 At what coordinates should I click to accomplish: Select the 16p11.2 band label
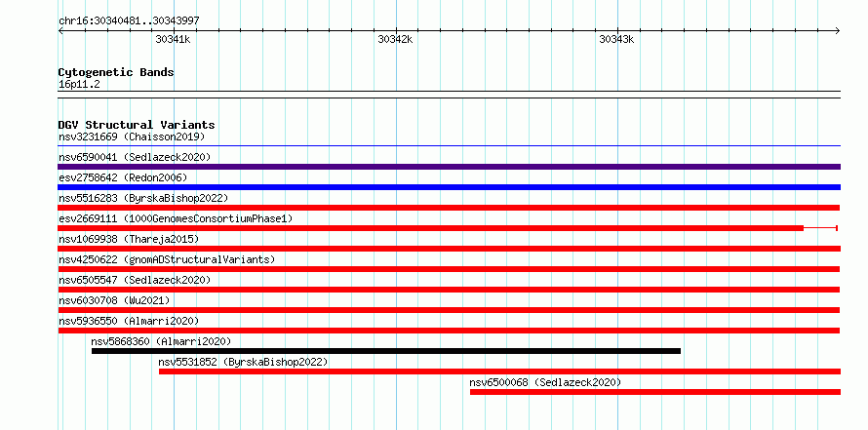(x=79, y=85)
